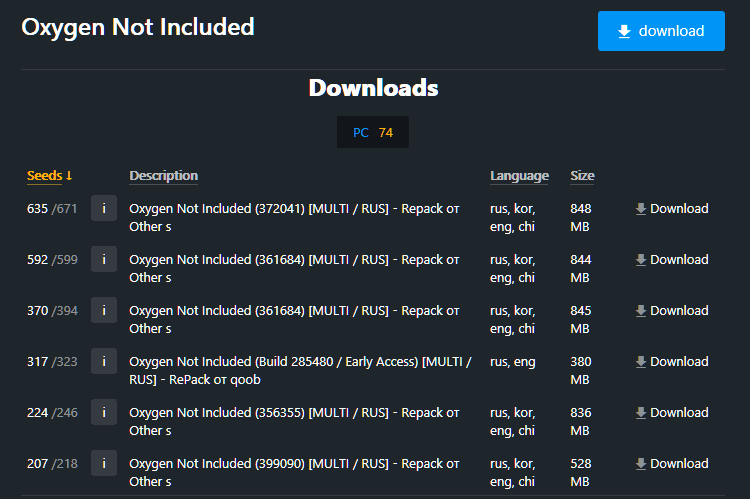Screen dimensions: 750x499
Task: Open info icon for 370/394 seeds row
Action: coord(104,310)
